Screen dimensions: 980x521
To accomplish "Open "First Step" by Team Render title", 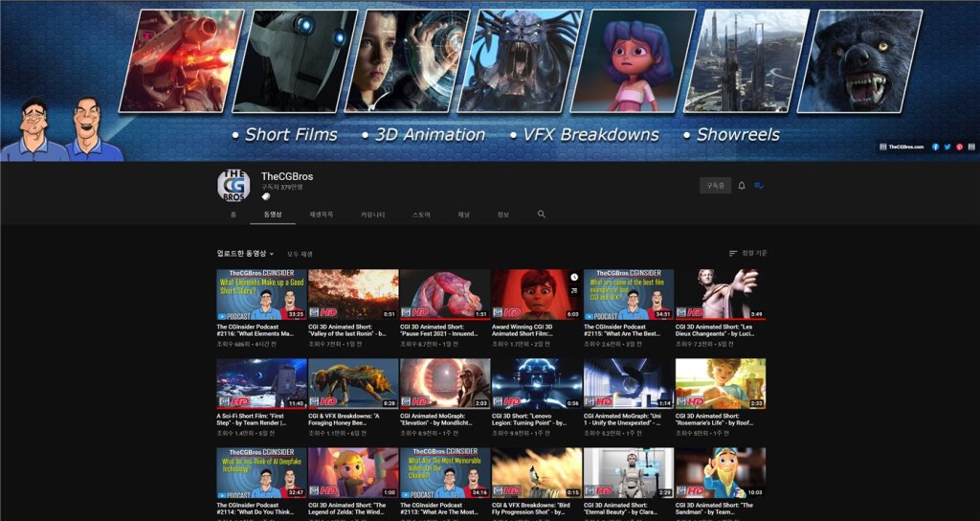I will coord(252,419).
